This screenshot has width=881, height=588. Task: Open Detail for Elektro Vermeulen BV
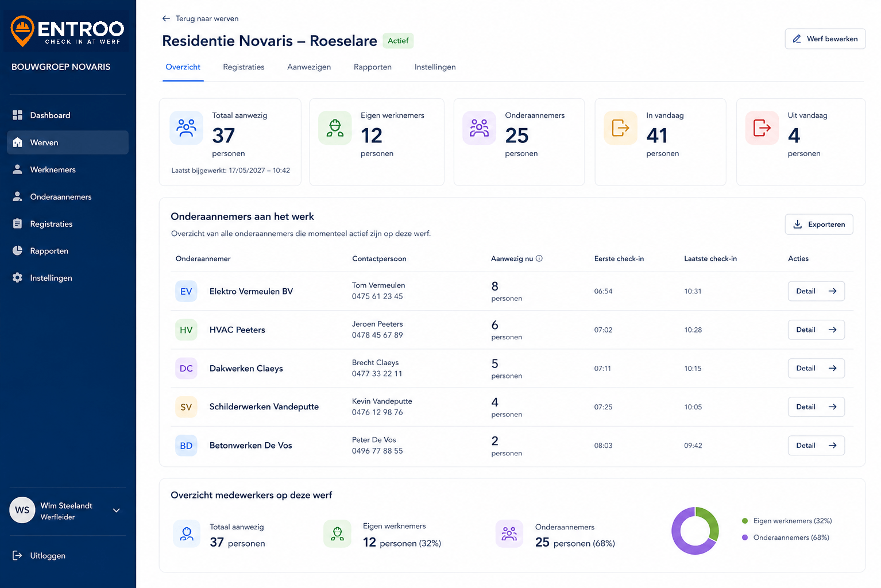pyautogui.click(x=816, y=291)
